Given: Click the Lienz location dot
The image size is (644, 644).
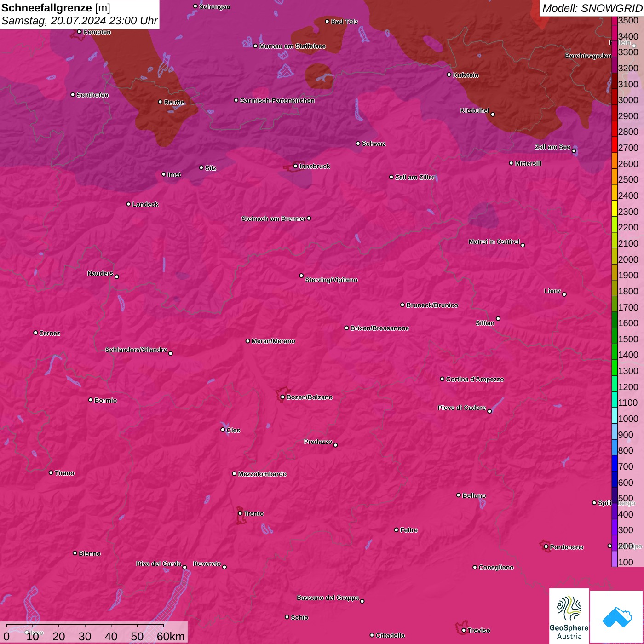Looking at the screenshot, I should [x=564, y=294].
